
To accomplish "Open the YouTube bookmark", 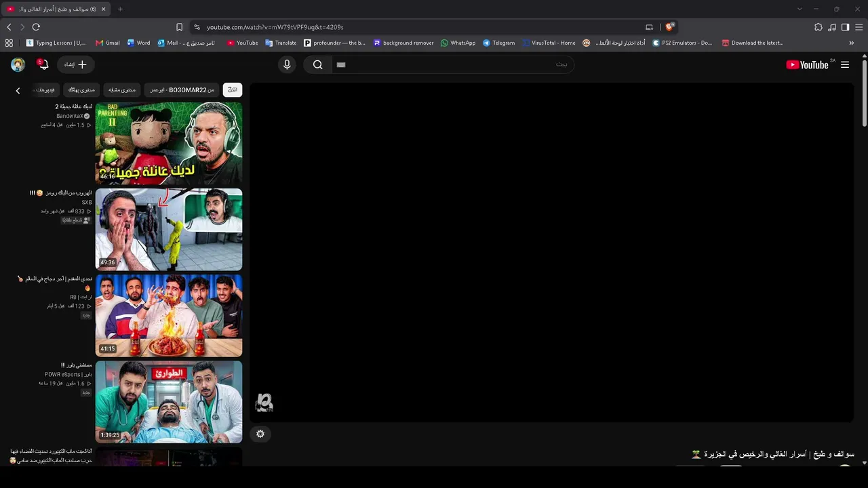I will pyautogui.click(x=243, y=43).
